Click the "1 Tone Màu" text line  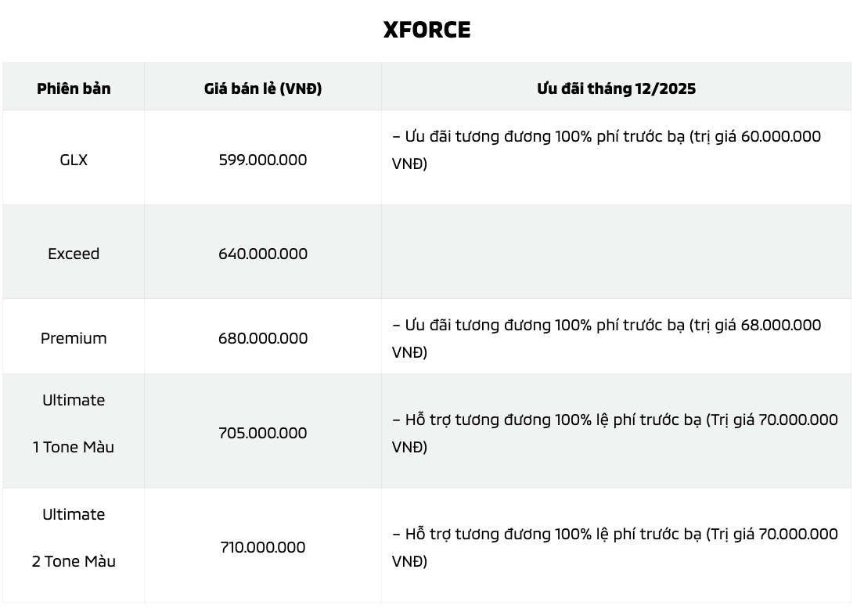74,448
